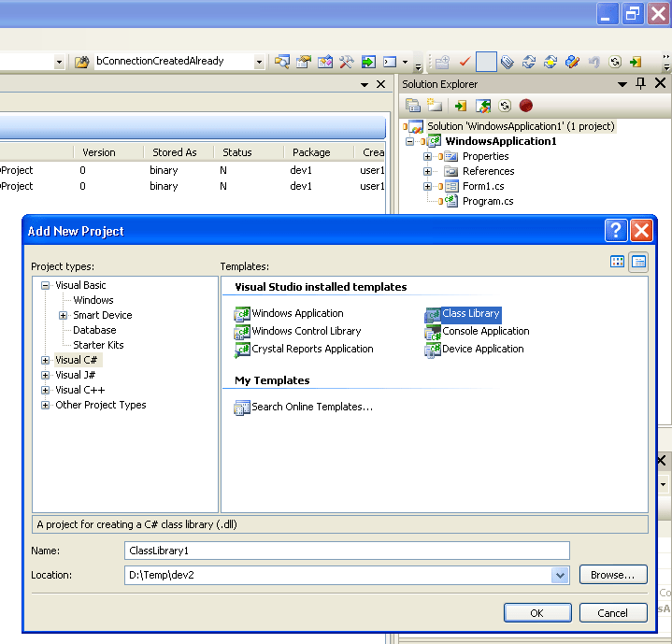This screenshot has height=644, width=672.
Task: Click the circular refresh icon in Solution Explorer toolbar
Action: tap(505, 106)
